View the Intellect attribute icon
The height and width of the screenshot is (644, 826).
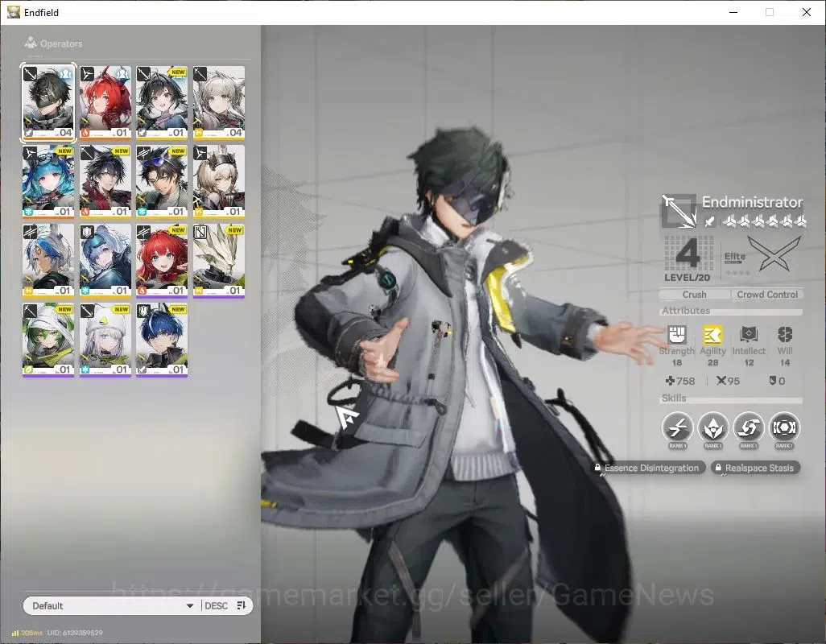pos(749,334)
